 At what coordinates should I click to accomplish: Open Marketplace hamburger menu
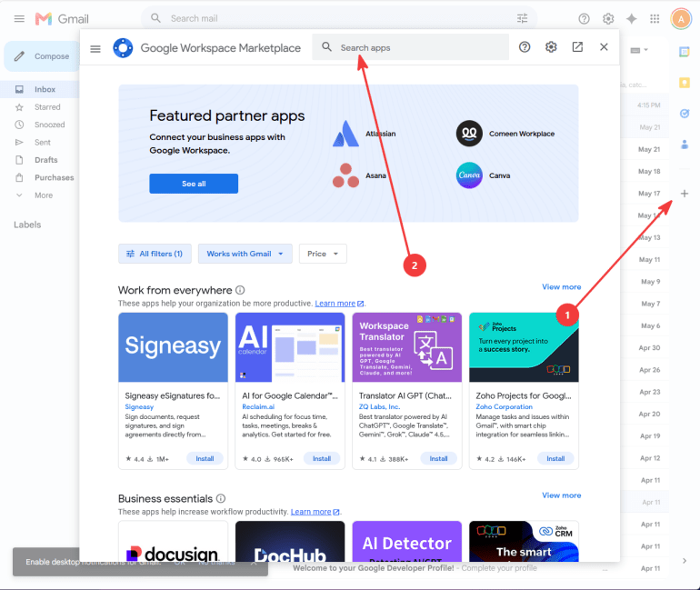point(95,49)
